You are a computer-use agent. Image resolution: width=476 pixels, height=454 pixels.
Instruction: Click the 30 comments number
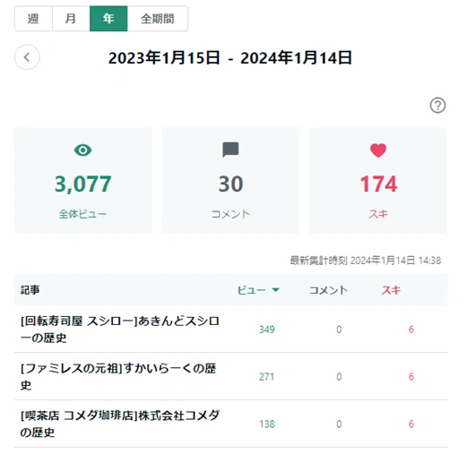[230, 184]
